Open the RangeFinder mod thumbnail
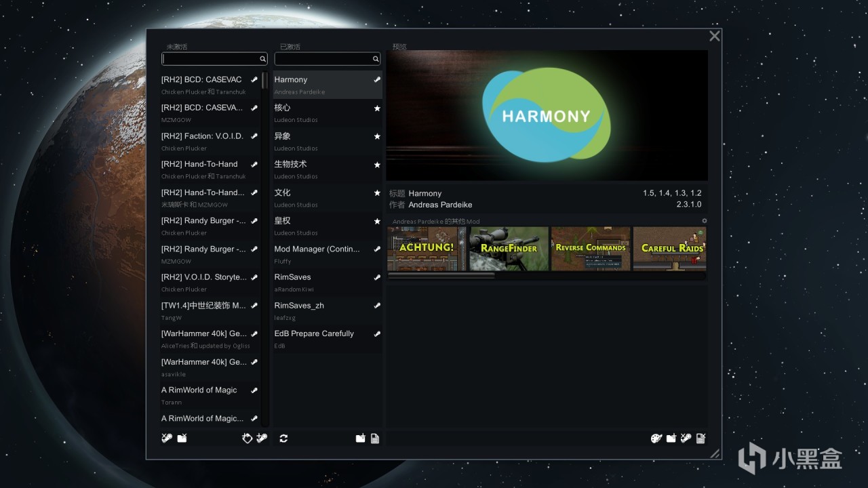The height and width of the screenshot is (488, 868). point(509,249)
